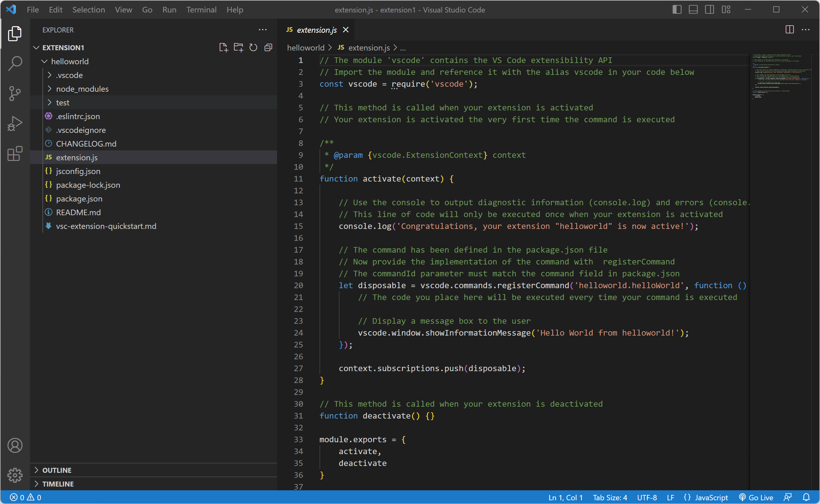Expand the node_modules folder
The image size is (820, 504).
point(82,89)
